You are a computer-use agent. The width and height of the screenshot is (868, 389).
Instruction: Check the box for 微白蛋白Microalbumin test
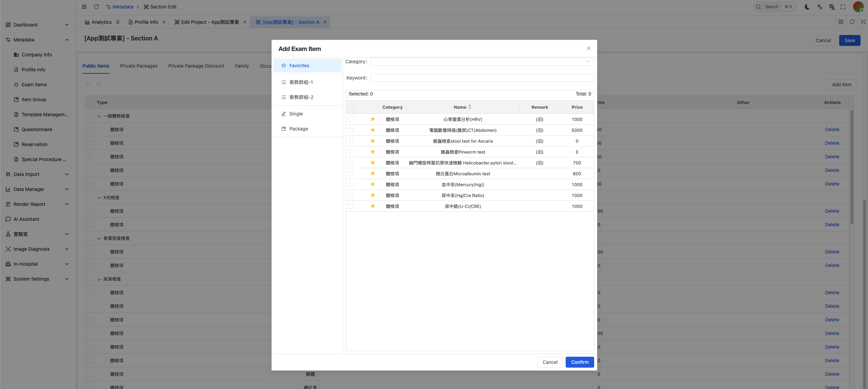coord(351,174)
